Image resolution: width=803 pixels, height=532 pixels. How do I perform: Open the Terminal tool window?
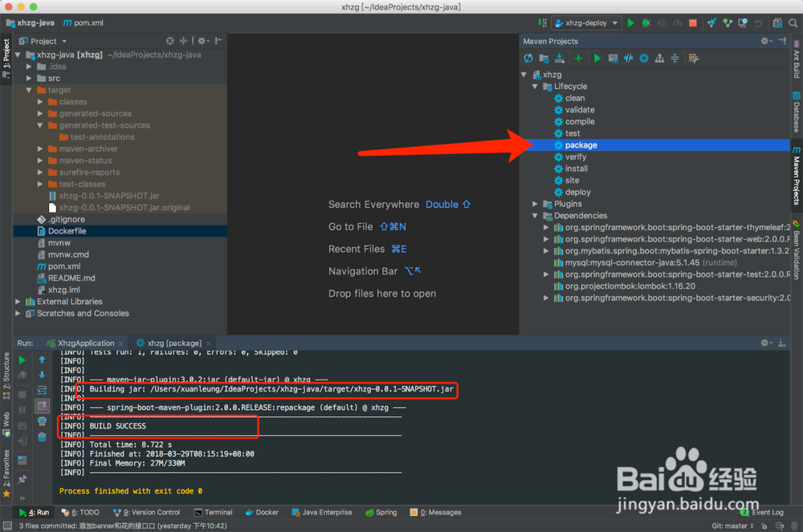pos(214,512)
